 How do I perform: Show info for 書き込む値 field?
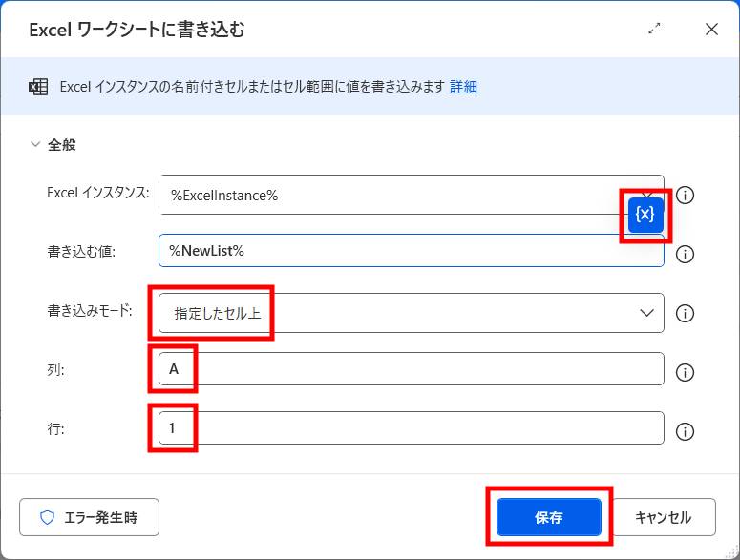point(685,254)
